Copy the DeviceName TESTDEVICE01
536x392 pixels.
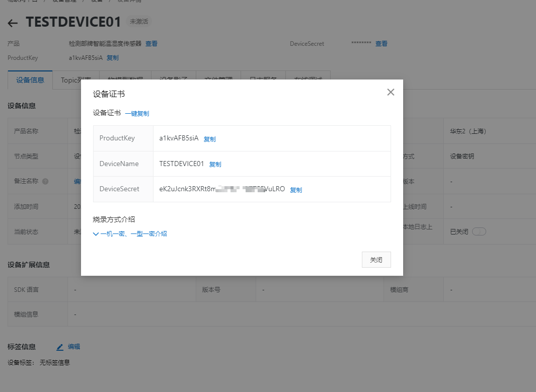(215, 165)
